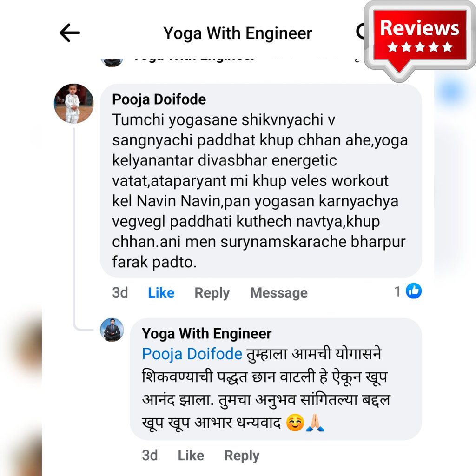This screenshot has height=476, width=476.
Task: Open Yoga With Engineer name in reply
Action: click(207, 334)
